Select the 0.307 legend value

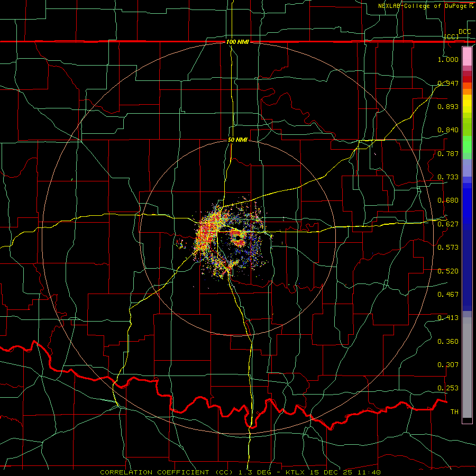tap(448, 365)
